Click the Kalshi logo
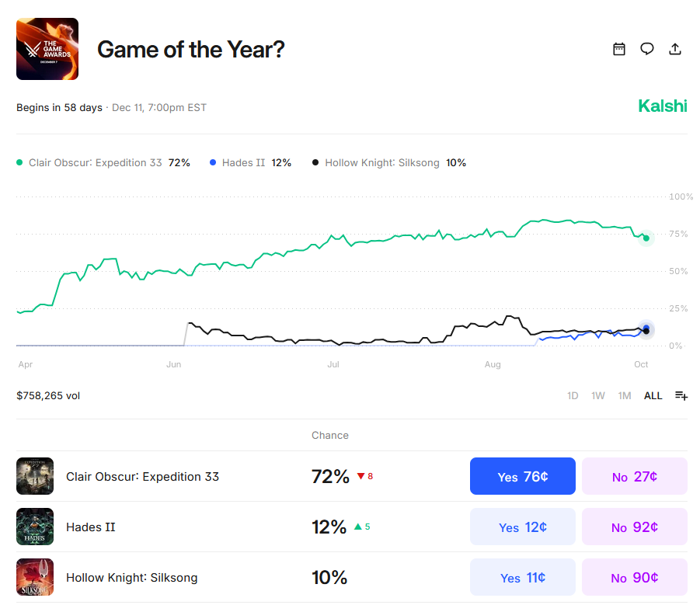This screenshot has width=700, height=605. pos(662,106)
